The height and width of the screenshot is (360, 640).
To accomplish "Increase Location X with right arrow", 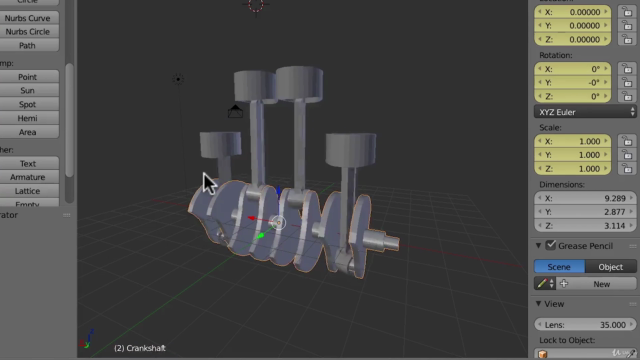I will point(606,12).
